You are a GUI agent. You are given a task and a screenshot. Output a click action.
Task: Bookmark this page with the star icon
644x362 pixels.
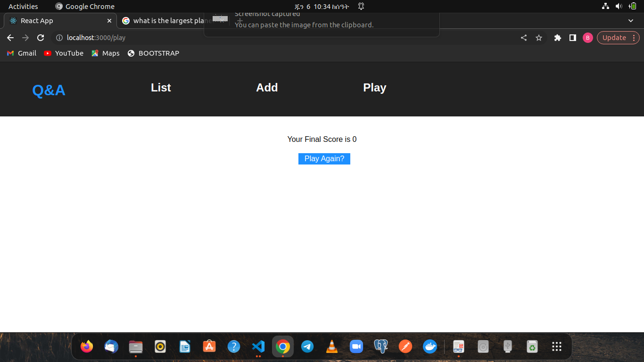click(x=539, y=38)
